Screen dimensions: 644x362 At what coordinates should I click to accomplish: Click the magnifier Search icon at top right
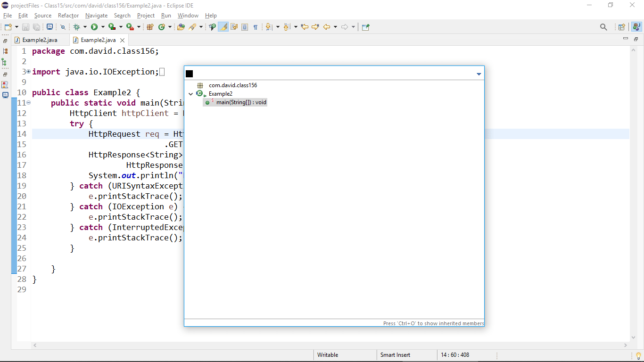point(603,27)
